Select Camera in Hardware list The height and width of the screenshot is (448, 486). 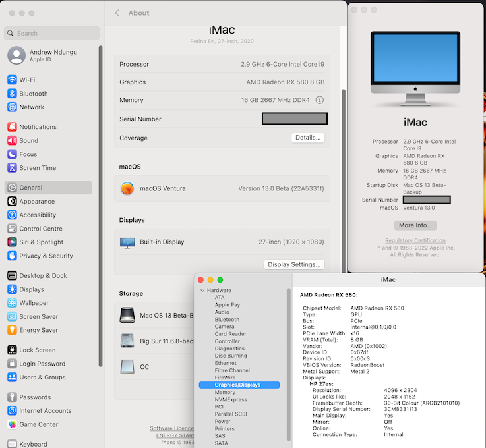point(224,327)
